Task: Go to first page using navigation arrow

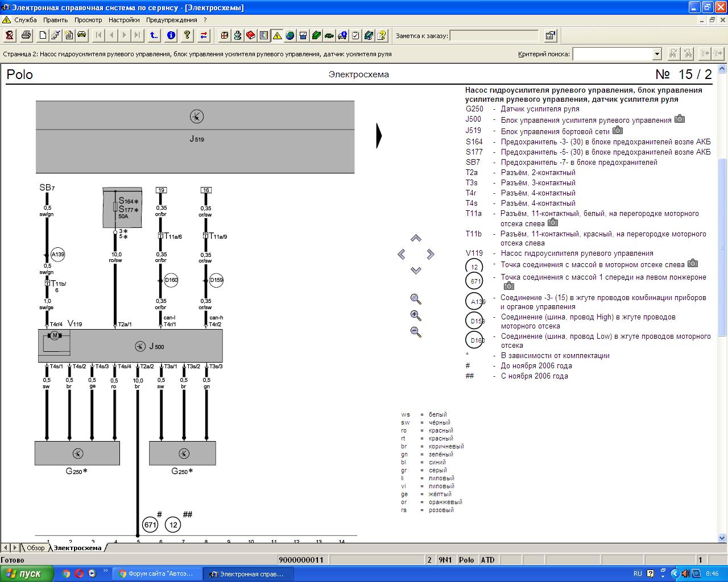Action: (x=98, y=36)
